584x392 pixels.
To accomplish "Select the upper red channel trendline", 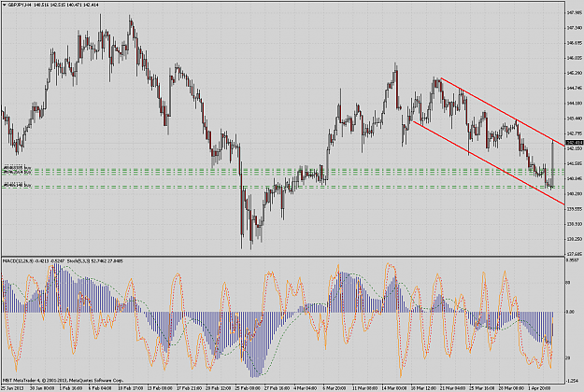I will pyautogui.click(x=503, y=112).
